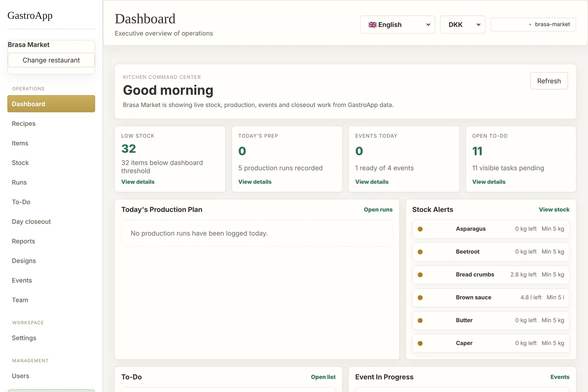The image size is (588, 392).
Task: Go to Items in the sidebar
Action: click(x=51, y=143)
